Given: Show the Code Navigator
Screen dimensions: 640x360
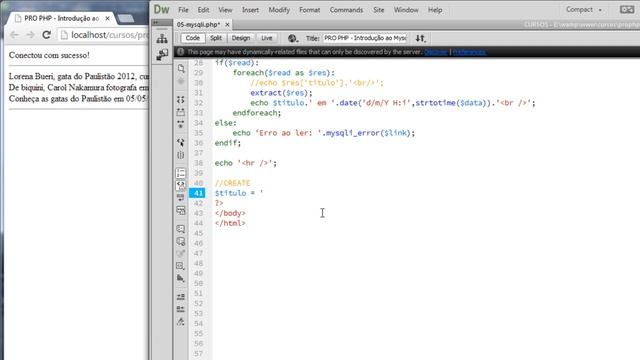Looking at the screenshot, I should pos(181,81).
